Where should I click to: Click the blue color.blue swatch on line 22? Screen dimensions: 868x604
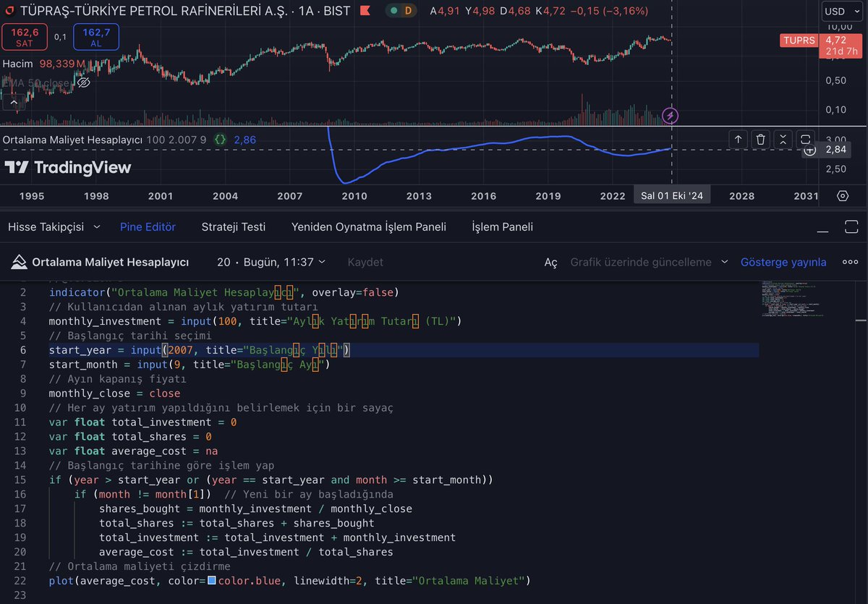pyautogui.click(x=211, y=581)
